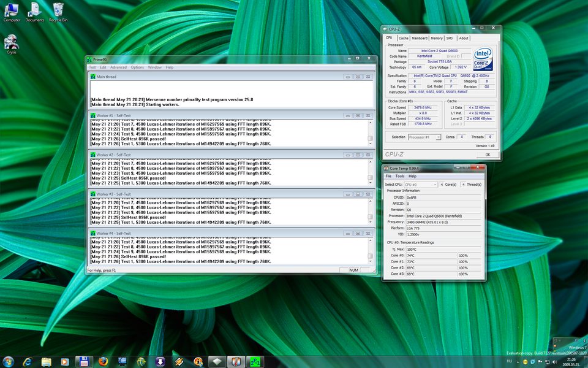Click the yellow disc tray icon
Viewport: 588px width, 368px height.
[525, 362]
